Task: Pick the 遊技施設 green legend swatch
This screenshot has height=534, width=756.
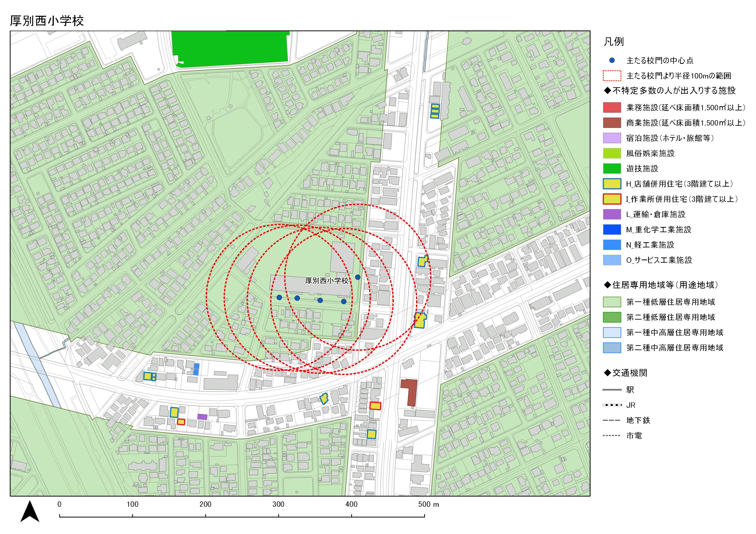Action: click(612, 169)
